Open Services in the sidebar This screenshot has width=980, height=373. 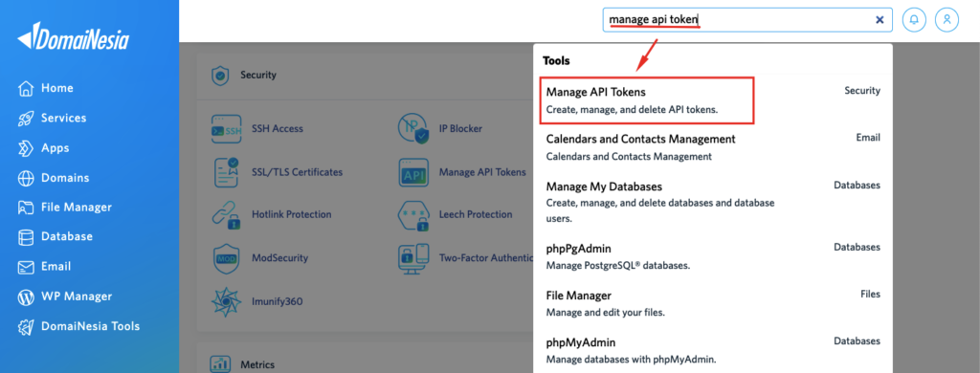pos(64,118)
